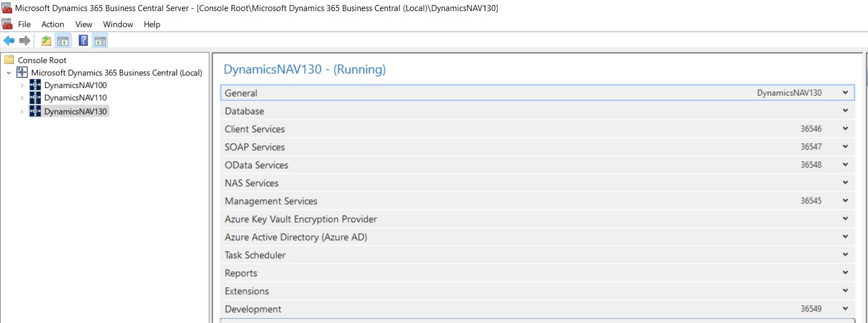The height and width of the screenshot is (323, 868).
Task: Expand the Database section chevron
Action: point(845,111)
